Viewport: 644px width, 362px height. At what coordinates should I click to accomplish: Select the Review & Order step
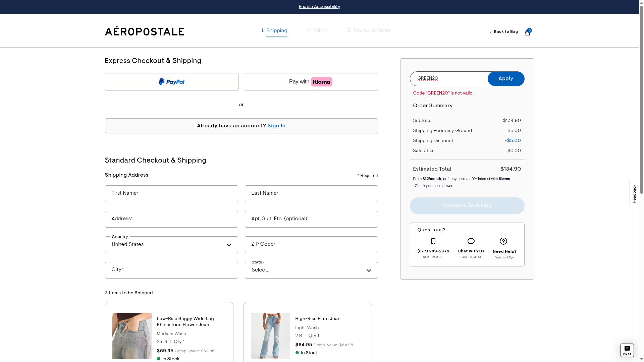369,31
